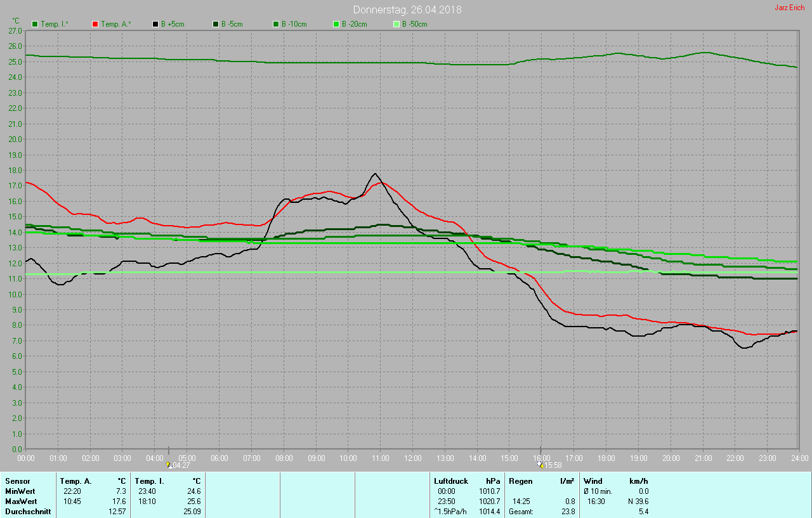Pick the B -20cm legend color square
812x518 pixels.
(x=336, y=24)
